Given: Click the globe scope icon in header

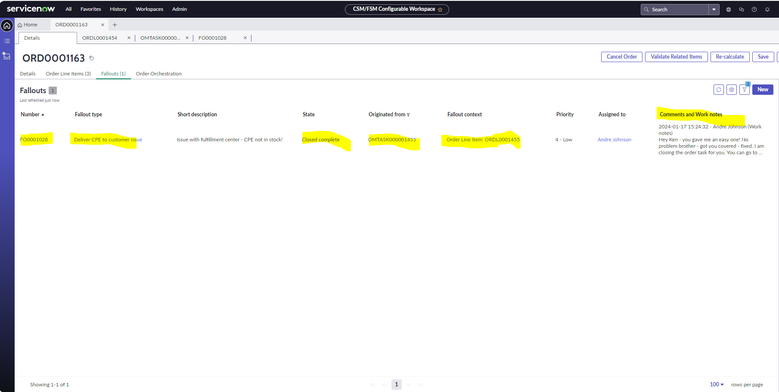Looking at the screenshot, I should click(729, 9).
